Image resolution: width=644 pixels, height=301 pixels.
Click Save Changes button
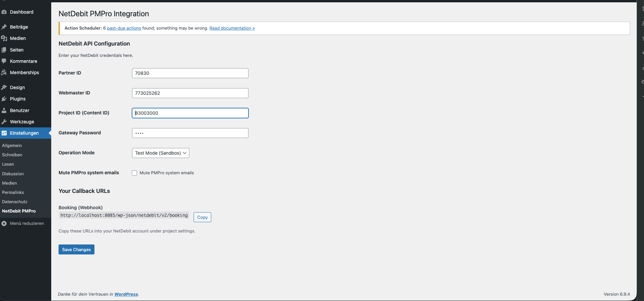pyautogui.click(x=77, y=249)
